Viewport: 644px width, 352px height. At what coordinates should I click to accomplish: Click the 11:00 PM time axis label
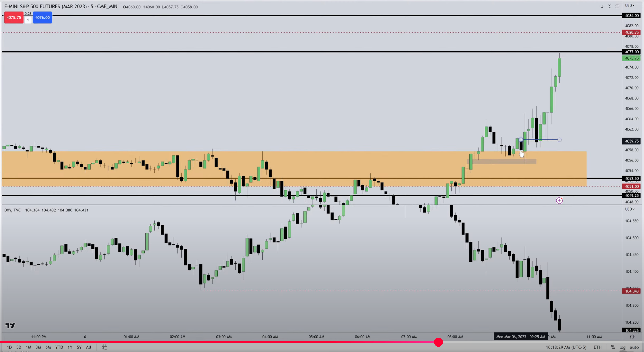tap(39, 337)
